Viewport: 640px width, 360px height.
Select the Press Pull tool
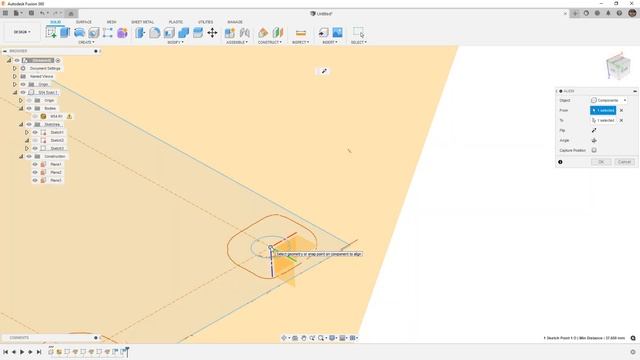(140, 33)
